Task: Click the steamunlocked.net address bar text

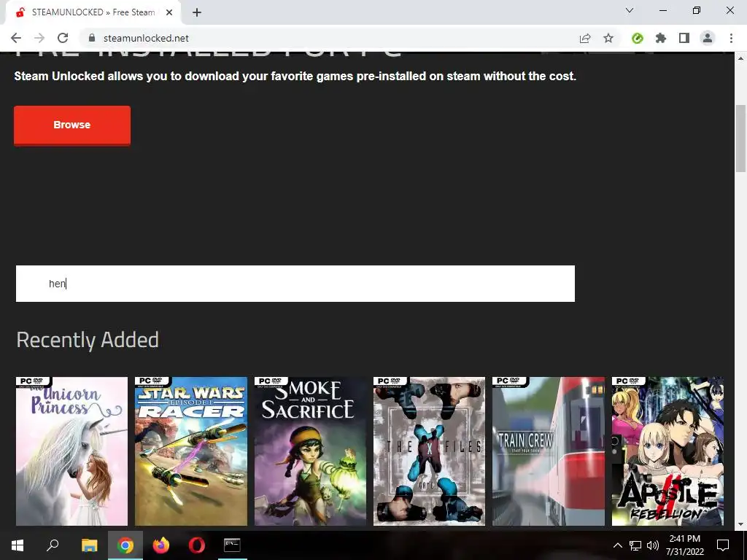Action: coord(146,38)
